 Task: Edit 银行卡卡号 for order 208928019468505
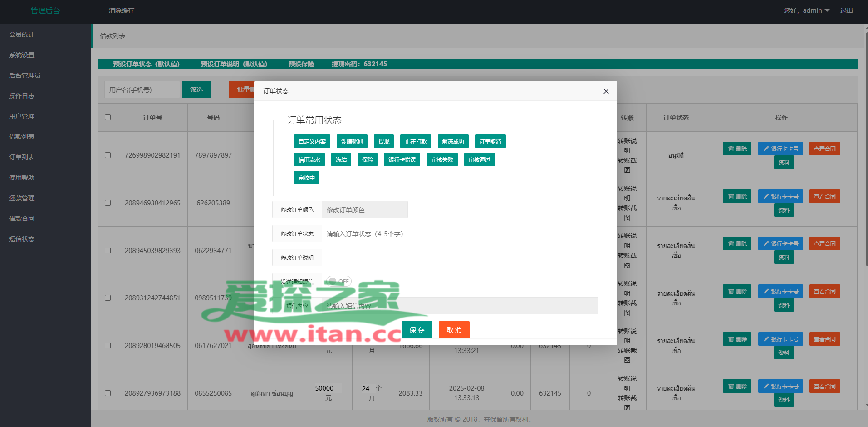point(780,339)
